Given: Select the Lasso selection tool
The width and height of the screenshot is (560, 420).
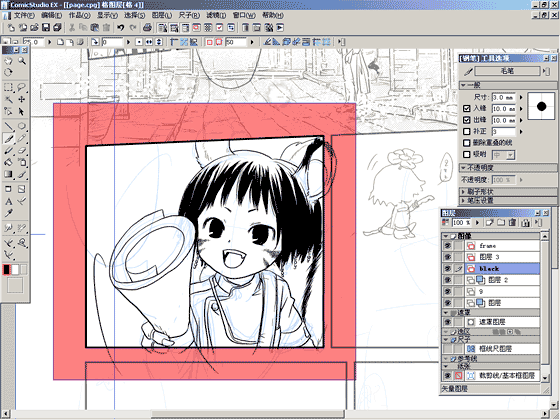Looking at the screenshot, I should [22, 88].
